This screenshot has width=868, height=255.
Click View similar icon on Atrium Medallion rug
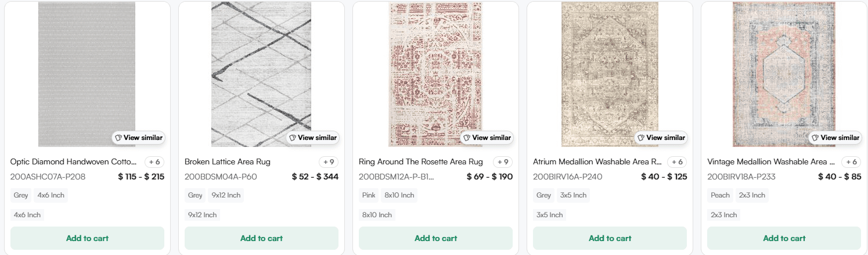pos(641,138)
